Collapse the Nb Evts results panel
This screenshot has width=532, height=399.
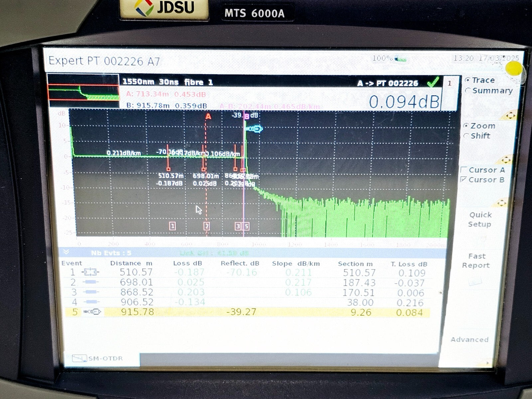coord(66,252)
